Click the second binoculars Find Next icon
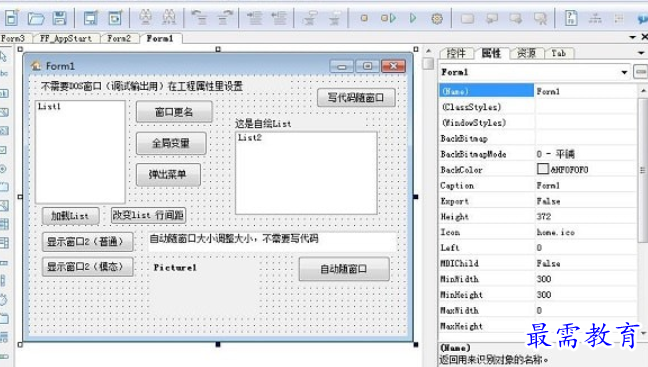 [x=169, y=18]
